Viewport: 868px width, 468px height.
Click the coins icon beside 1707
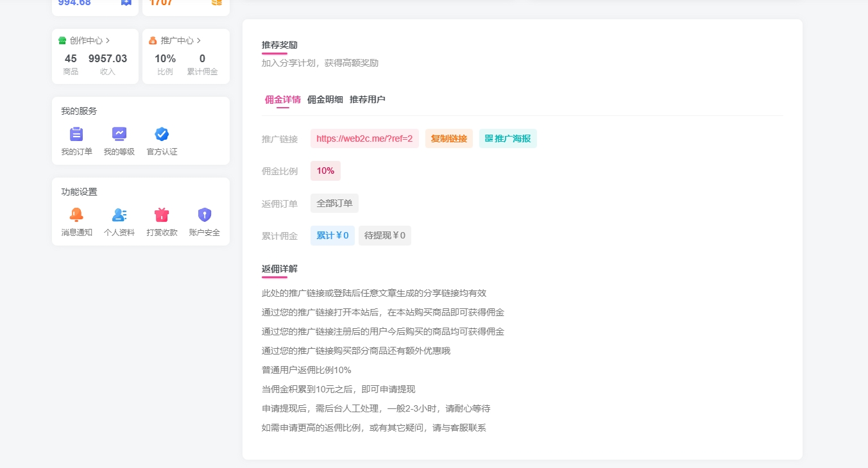click(x=217, y=3)
